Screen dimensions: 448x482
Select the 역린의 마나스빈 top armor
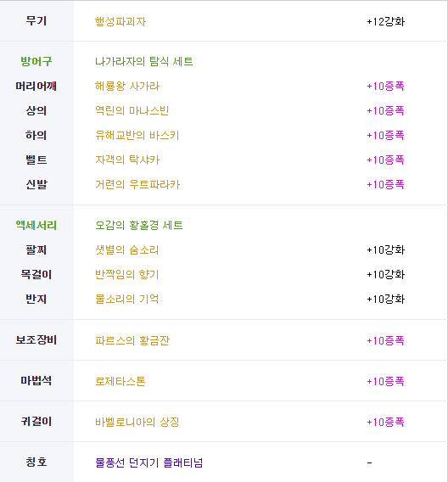pos(132,110)
